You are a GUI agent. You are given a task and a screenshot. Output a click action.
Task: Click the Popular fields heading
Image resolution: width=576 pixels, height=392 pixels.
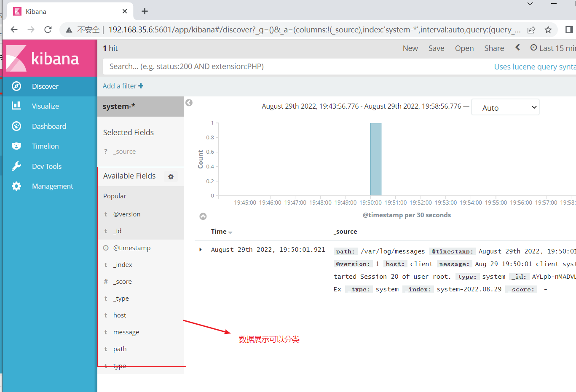pyautogui.click(x=115, y=196)
